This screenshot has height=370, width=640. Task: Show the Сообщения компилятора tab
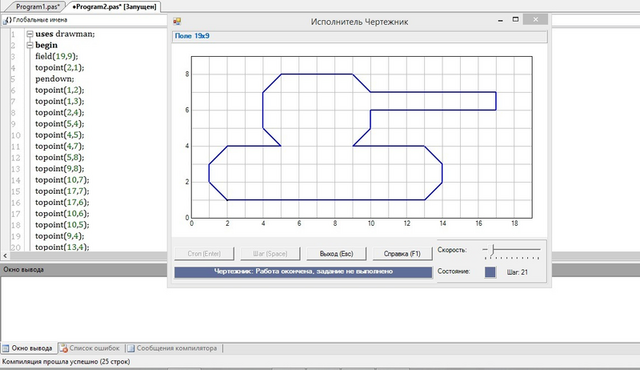pos(172,348)
